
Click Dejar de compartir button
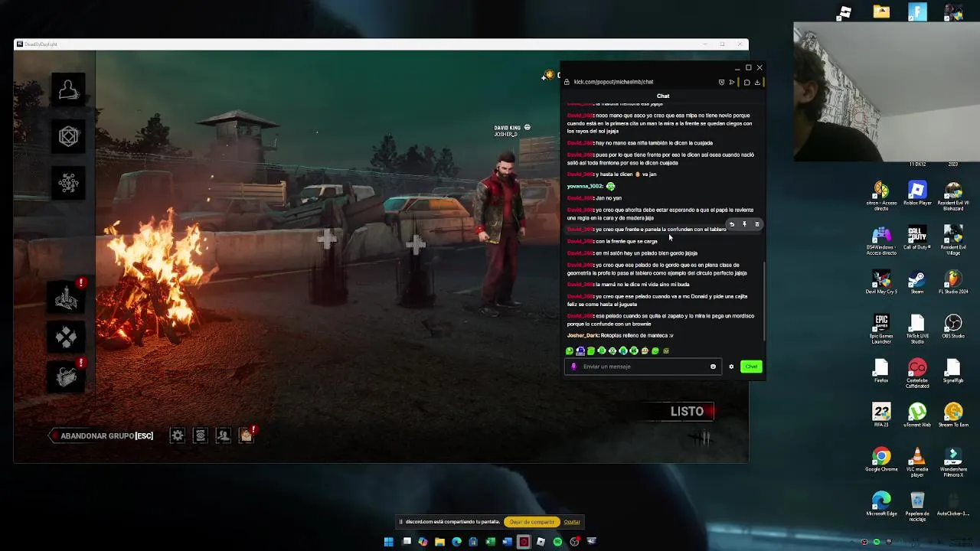(x=531, y=522)
